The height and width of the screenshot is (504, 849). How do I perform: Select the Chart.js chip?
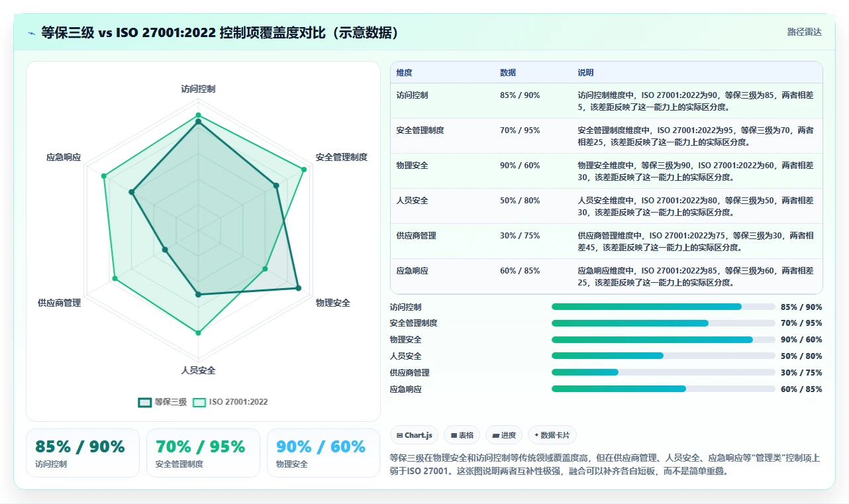coord(414,435)
